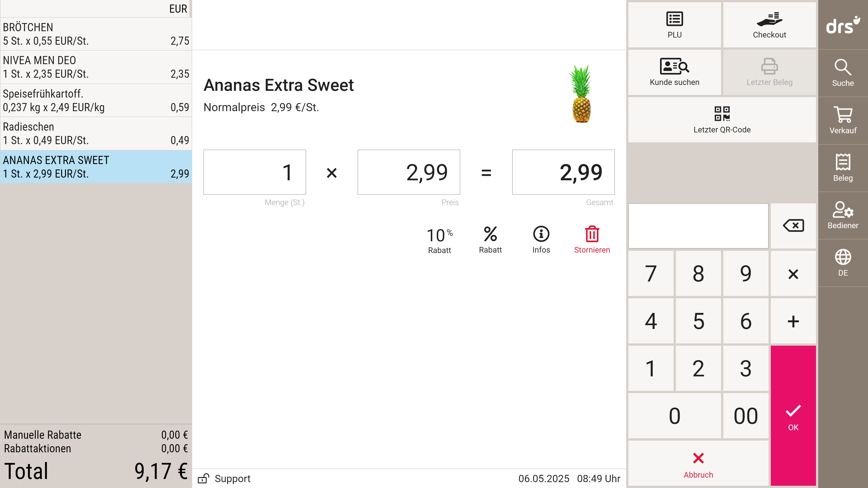
Task: Go to Checkout
Action: click(x=769, y=25)
